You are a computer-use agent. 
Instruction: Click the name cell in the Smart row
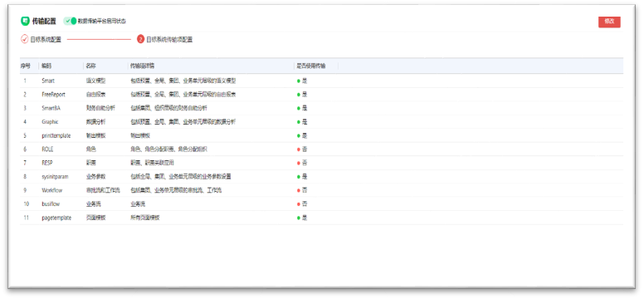(x=95, y=81)
